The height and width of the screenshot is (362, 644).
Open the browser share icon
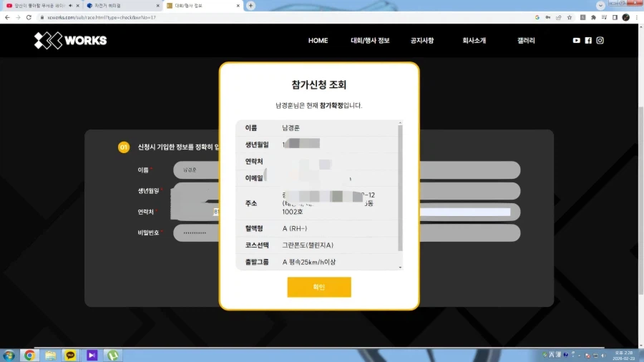559,17
